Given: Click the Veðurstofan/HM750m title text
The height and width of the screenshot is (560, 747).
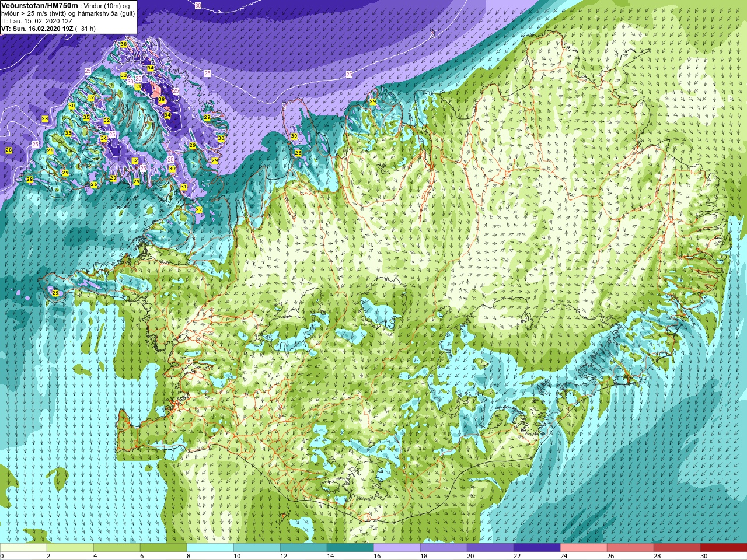Looking at the screenshot, I should click(x=40, y=5).
